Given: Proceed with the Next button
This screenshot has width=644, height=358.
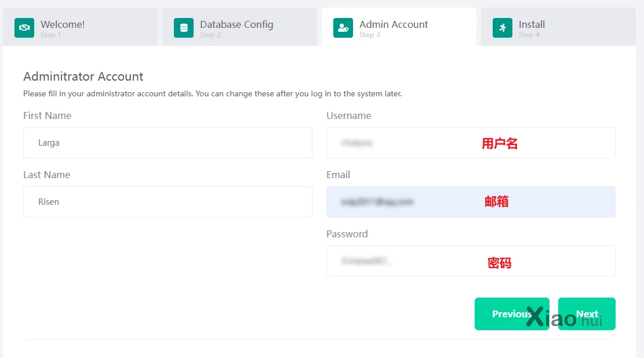Looking at the screenshot, I should (x=587, y=314).
